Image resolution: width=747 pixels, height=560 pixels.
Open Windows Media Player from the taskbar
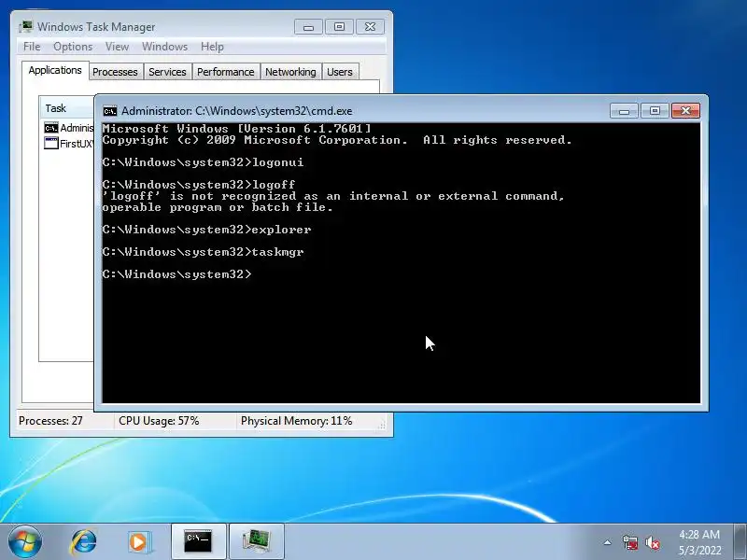tap(140, 541)
